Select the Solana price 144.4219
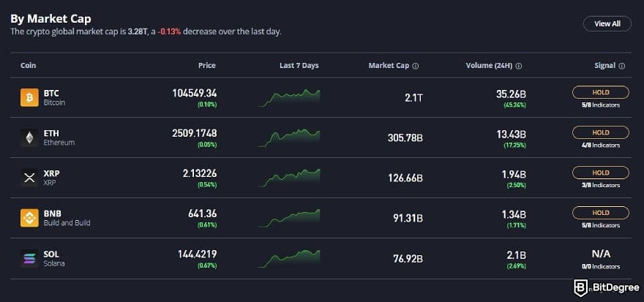 click(197, 254)
